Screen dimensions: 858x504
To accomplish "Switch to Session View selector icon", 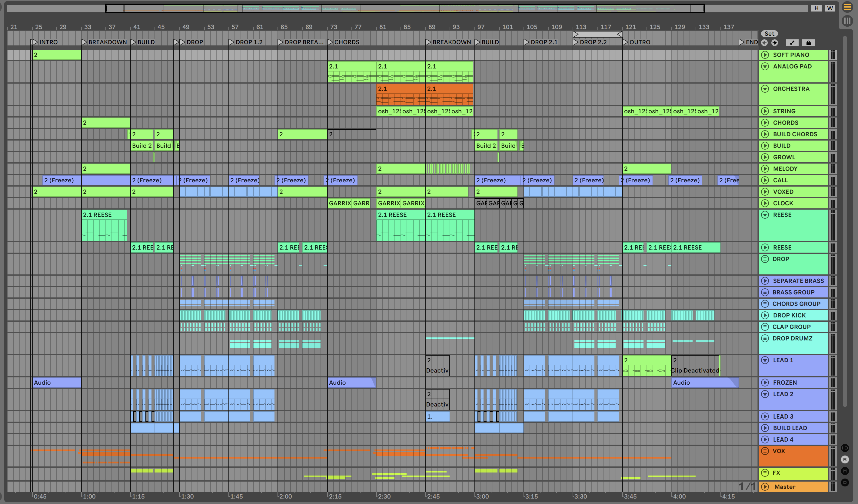I will [x=847, y=21].
